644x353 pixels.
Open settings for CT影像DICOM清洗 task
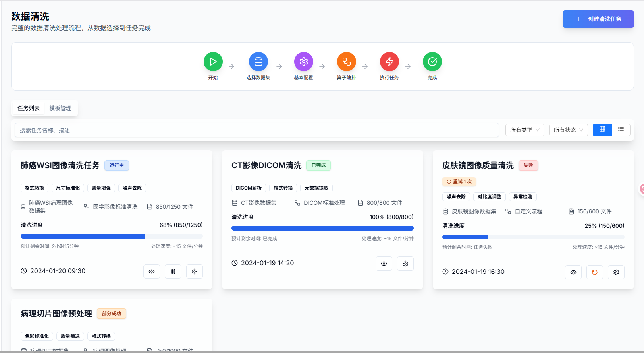tap(405, 264)
